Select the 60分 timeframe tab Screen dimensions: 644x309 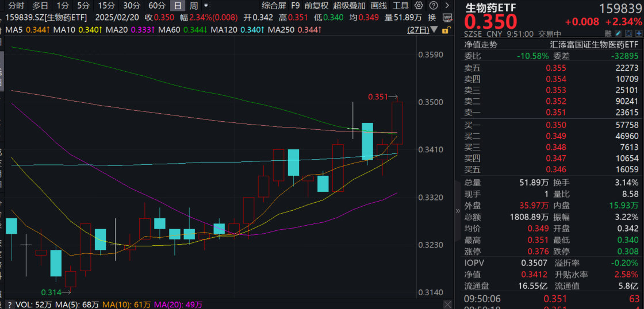(156, 6)
